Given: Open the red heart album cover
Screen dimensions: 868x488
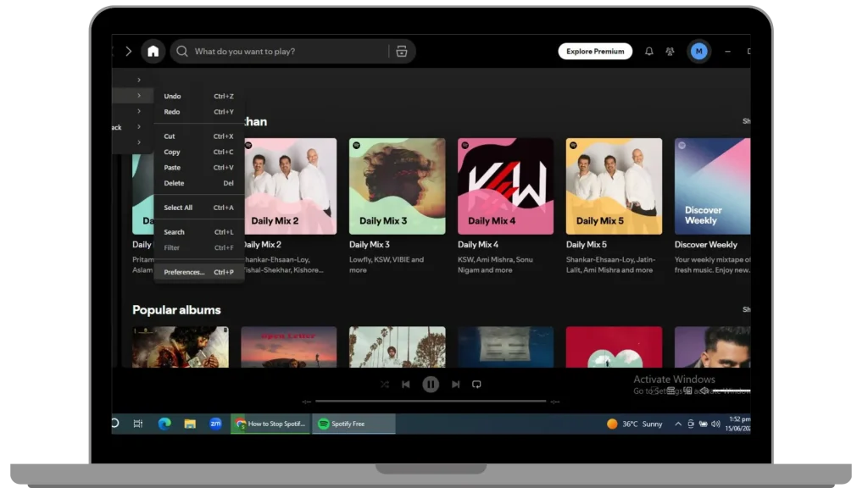Looking at the screenshot, I should pos(614,347).
